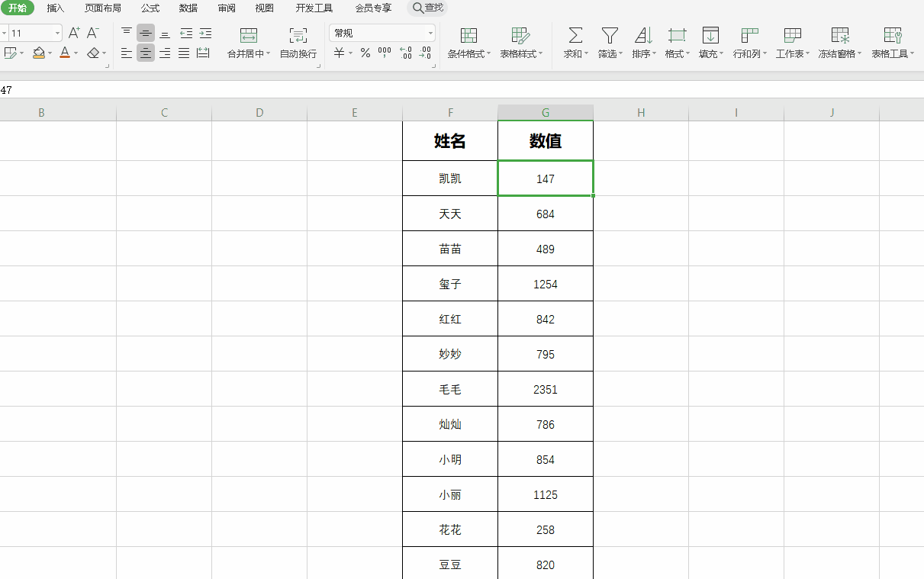Go to the 审阅 tab

(x=226, y=8)
